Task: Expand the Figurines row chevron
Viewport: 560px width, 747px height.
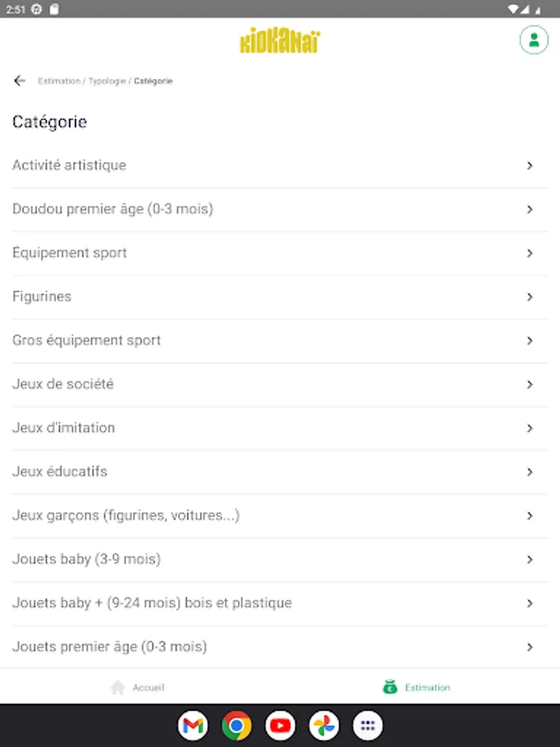Action: 529,297
